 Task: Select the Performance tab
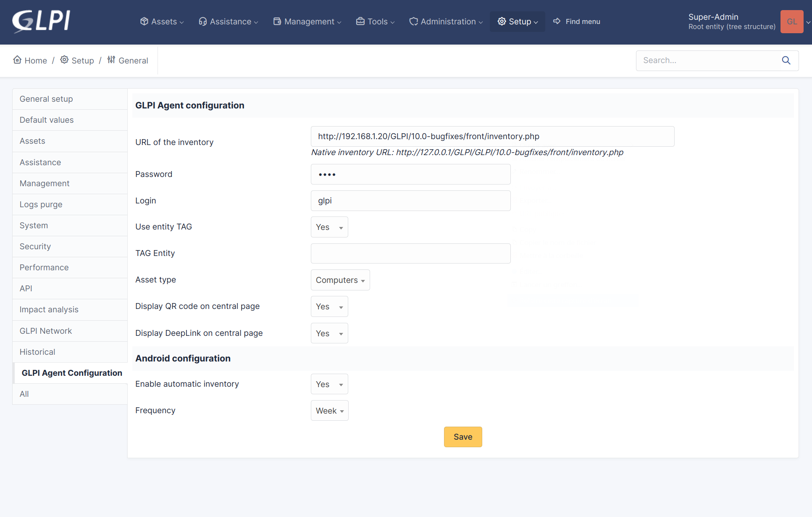pyautogui.click(x=70, y=267)
